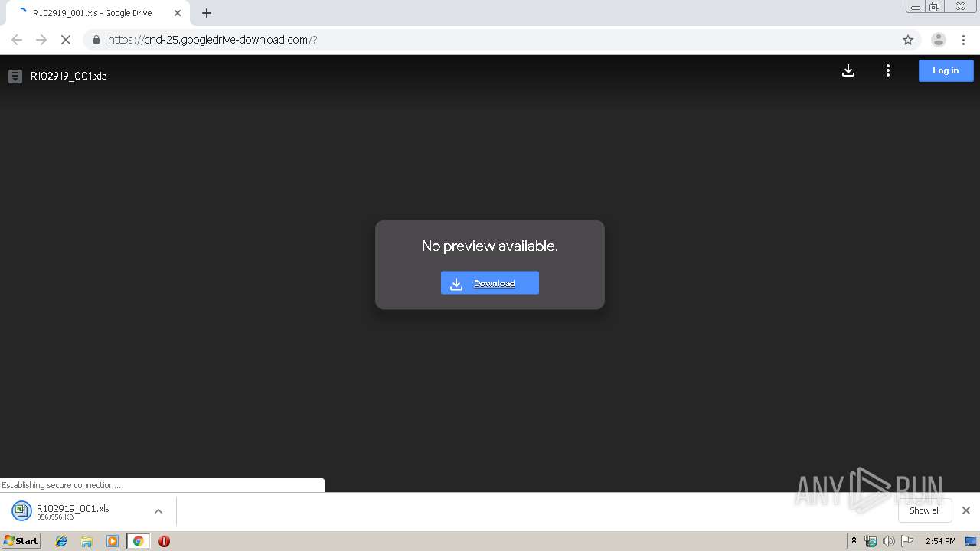Bookmark this page with the star icon
980x551 pixels.
click(908, 40)
